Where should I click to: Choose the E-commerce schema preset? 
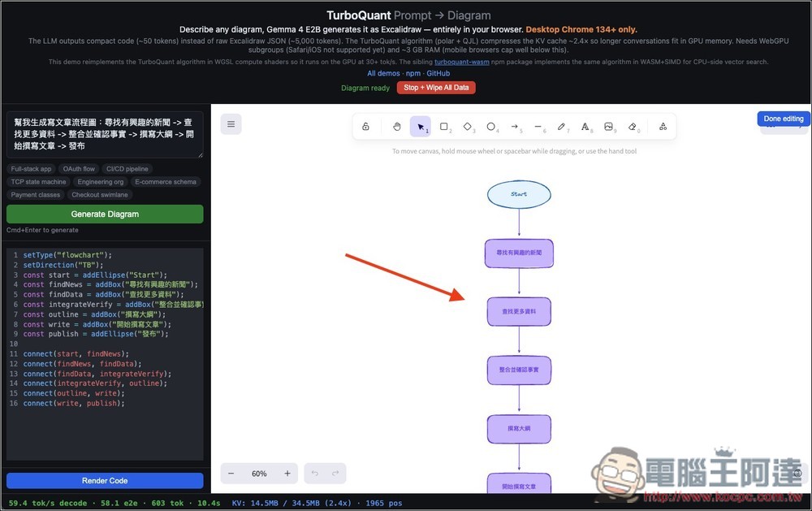165,182
